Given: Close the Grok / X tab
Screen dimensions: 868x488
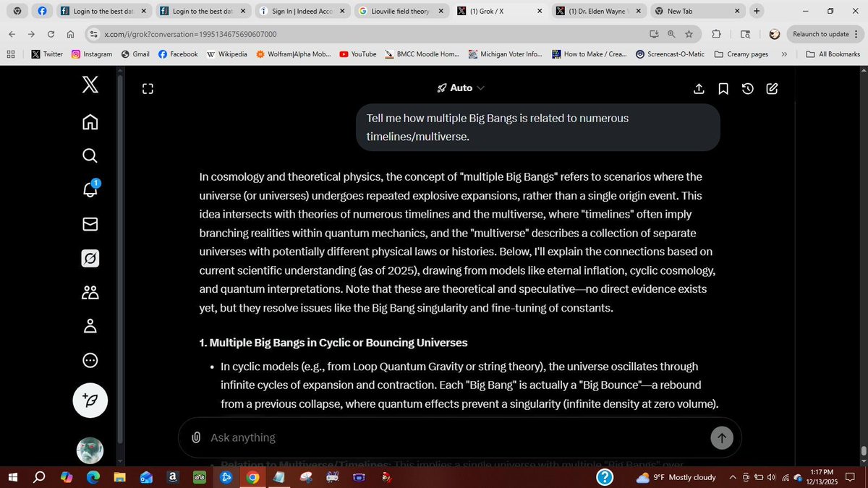Looking at the screenshot, I should [540, 12].
